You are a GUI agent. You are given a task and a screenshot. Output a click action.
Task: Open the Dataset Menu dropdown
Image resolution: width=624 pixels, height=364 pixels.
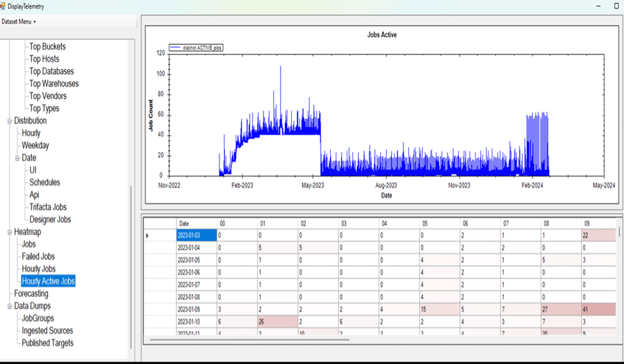[19, 22]
